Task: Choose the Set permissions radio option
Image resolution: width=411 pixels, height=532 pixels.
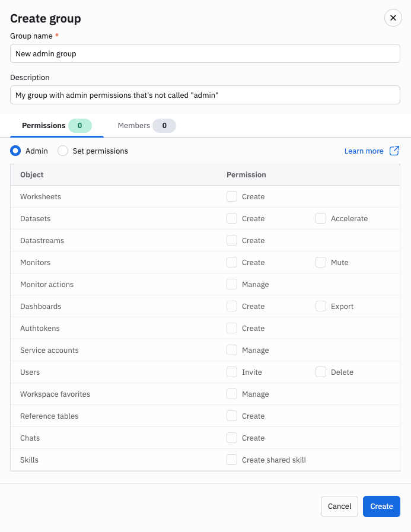Action: pos(63,151)
